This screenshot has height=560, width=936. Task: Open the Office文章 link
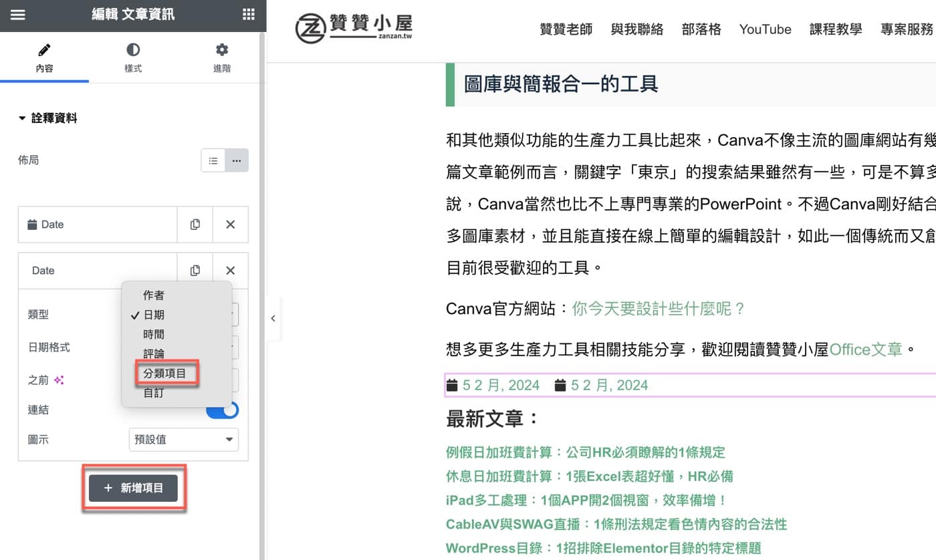[866, 349]
